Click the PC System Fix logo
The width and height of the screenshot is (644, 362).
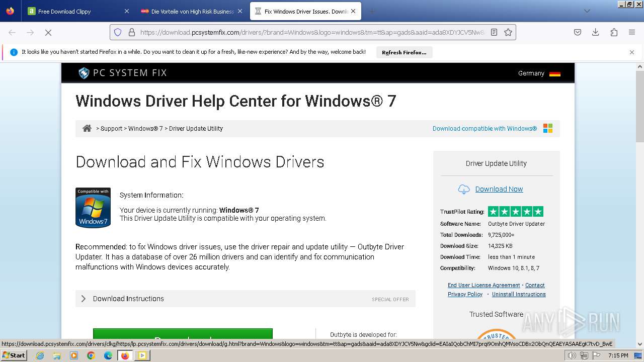pyautogui.click(x=122, y=73)
